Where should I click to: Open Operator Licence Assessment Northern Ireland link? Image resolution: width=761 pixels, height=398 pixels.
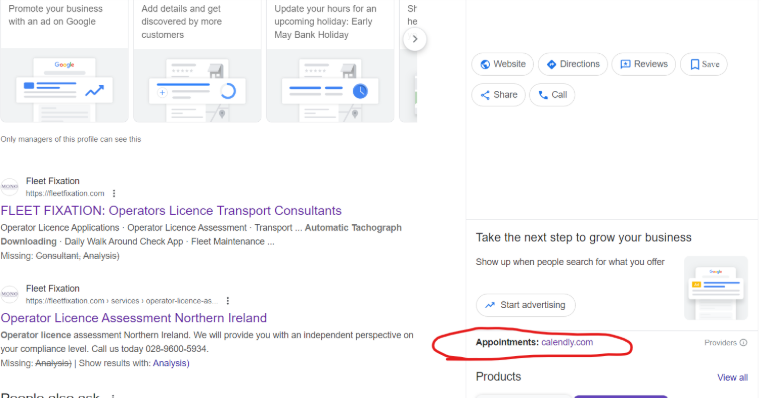pyautogui.click(x=133, y=318)
